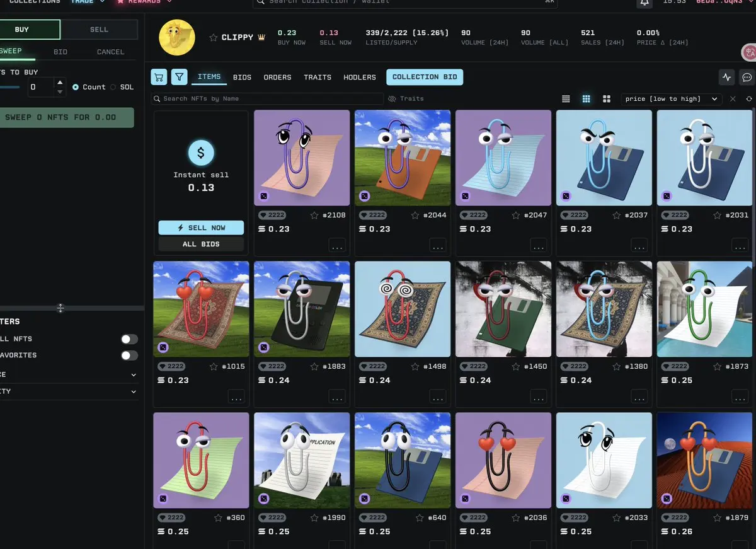Switch to the Traits tab
Viewport: 756px width, 549px height.
pos(318,77)
